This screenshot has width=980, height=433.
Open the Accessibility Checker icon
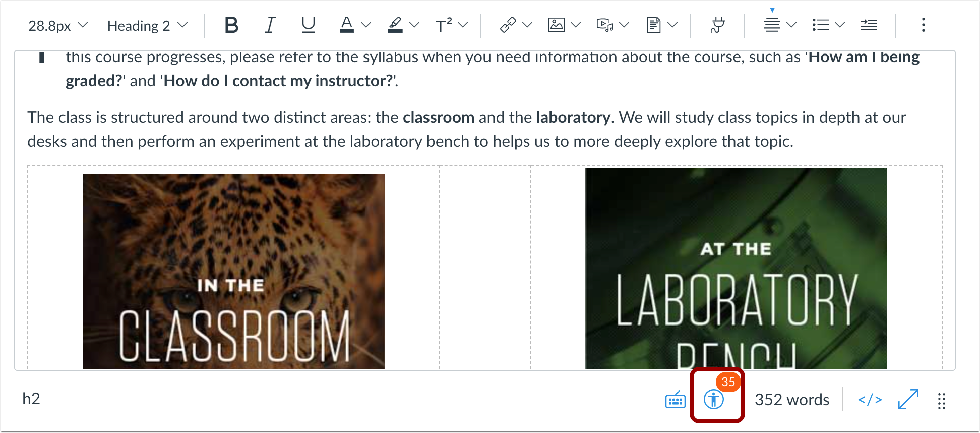[x=714, y=400]
